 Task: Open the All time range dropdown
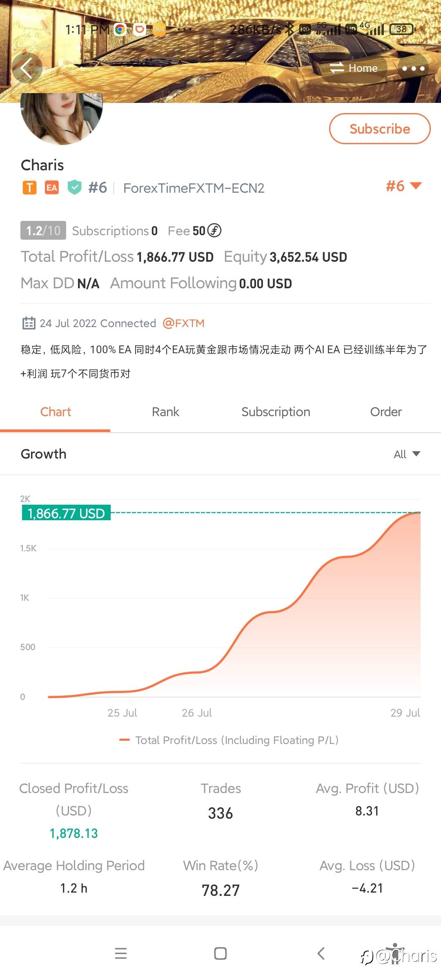[407, 454]
